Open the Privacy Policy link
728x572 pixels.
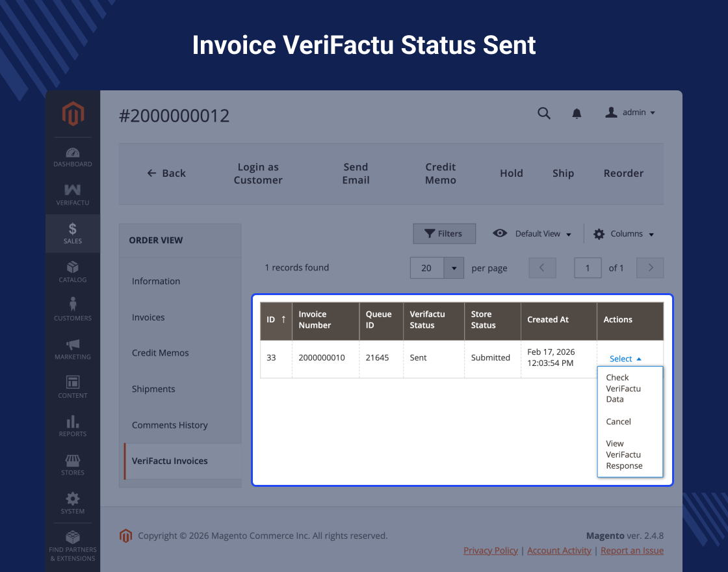[491, 551]
